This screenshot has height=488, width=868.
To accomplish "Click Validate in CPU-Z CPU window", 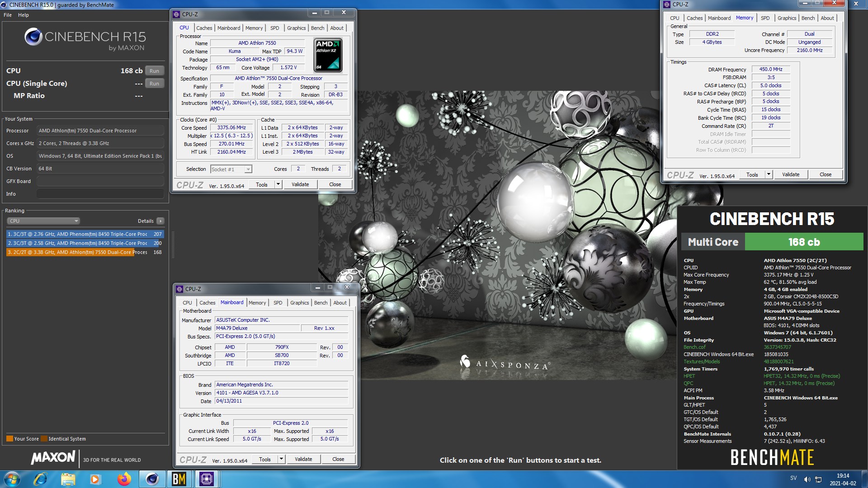I will click(x=300, y=184).
